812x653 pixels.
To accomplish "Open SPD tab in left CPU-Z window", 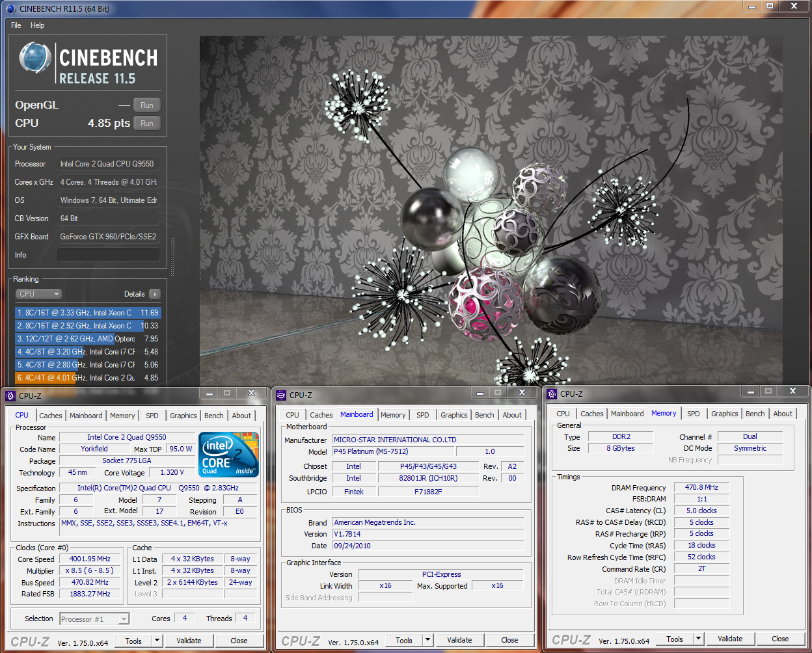I will coord(152,416).
